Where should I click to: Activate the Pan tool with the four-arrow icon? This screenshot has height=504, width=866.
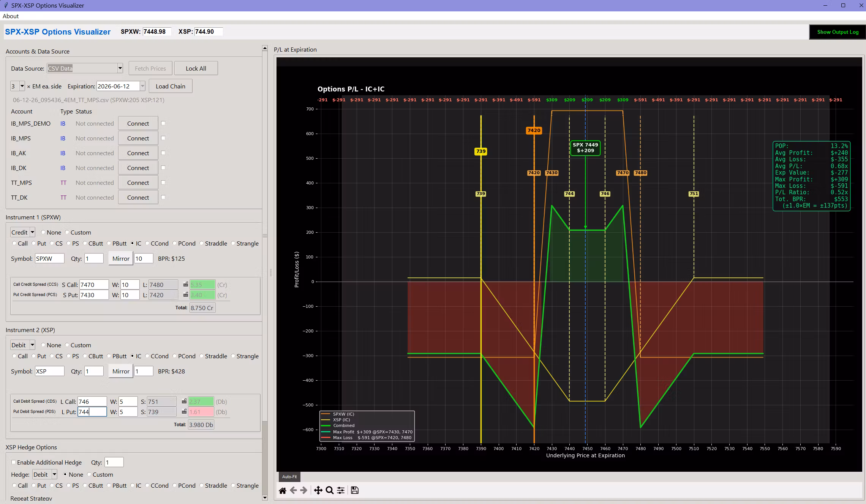[318, 491]
